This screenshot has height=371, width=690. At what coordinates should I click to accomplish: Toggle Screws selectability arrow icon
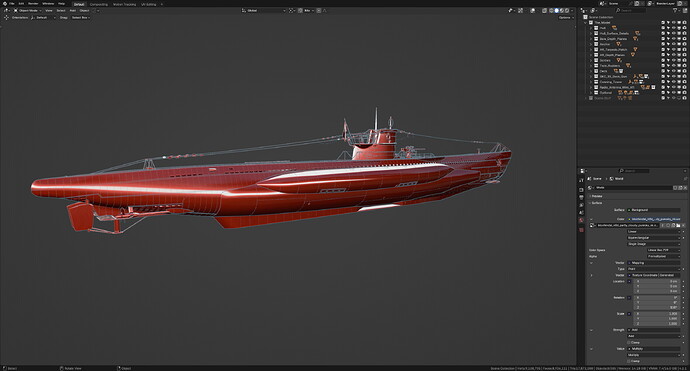(668, 60)
